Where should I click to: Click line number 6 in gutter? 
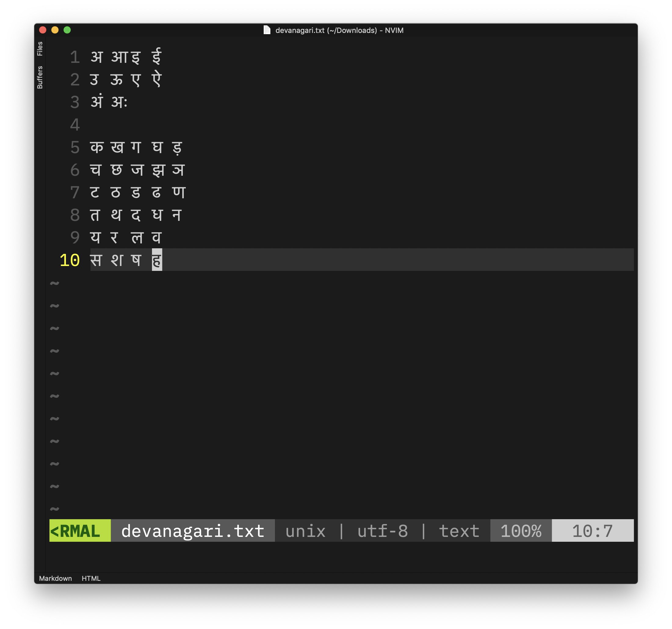click(75, 170)
